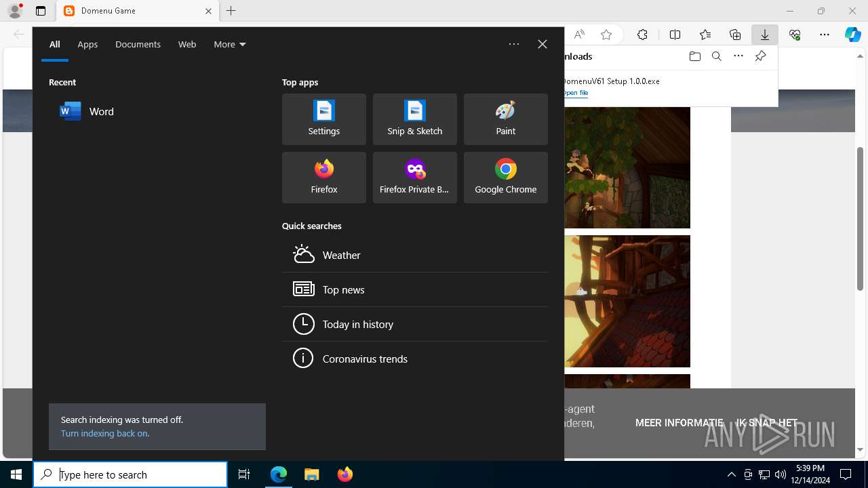
Task: Search downloads in Downloads panel
Action: [716, 56]
